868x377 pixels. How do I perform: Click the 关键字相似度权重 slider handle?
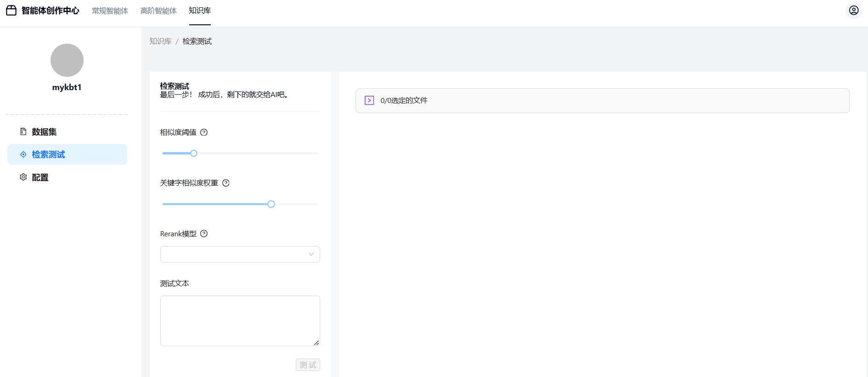coord(271,204)
